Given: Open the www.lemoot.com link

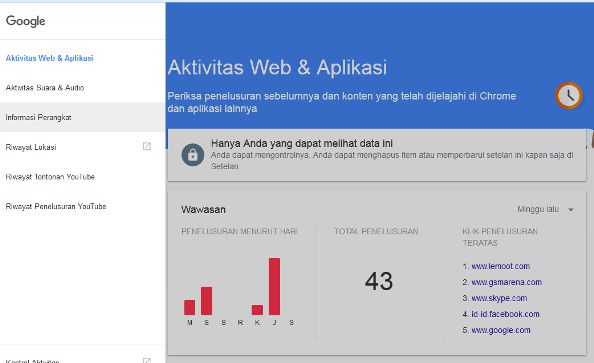Looking at the screenshot, I should click(x=500, y=266).
